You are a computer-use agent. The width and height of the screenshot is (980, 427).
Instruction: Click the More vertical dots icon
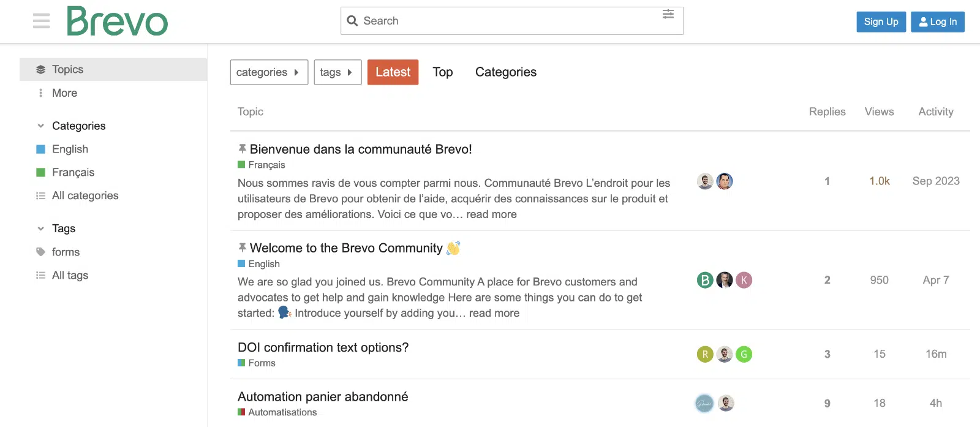click(40, 93)
